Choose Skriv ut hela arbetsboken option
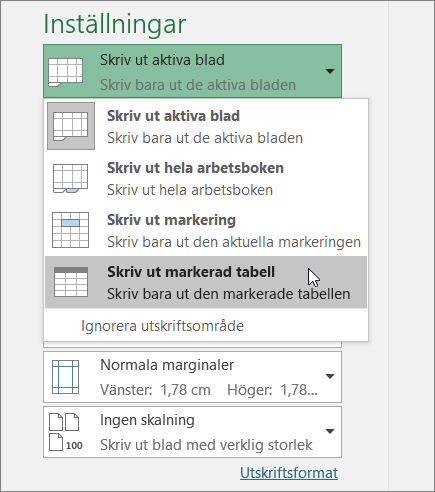 point(206,178)
